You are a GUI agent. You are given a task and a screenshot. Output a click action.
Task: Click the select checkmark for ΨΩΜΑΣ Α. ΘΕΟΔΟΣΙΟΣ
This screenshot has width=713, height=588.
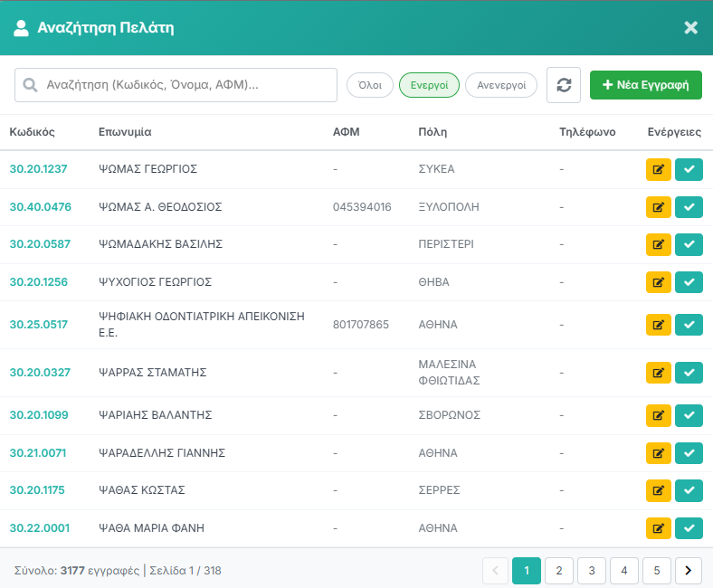[x=689, y=207]
